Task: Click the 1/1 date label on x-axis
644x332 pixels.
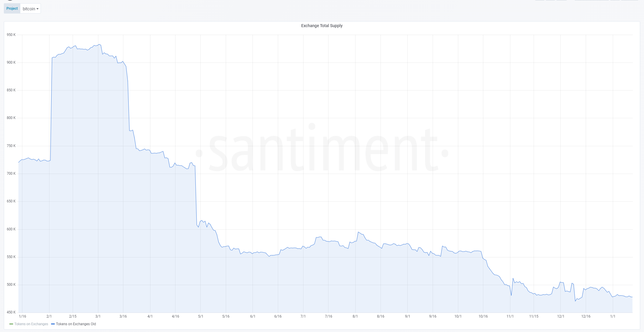Action: 613,316
